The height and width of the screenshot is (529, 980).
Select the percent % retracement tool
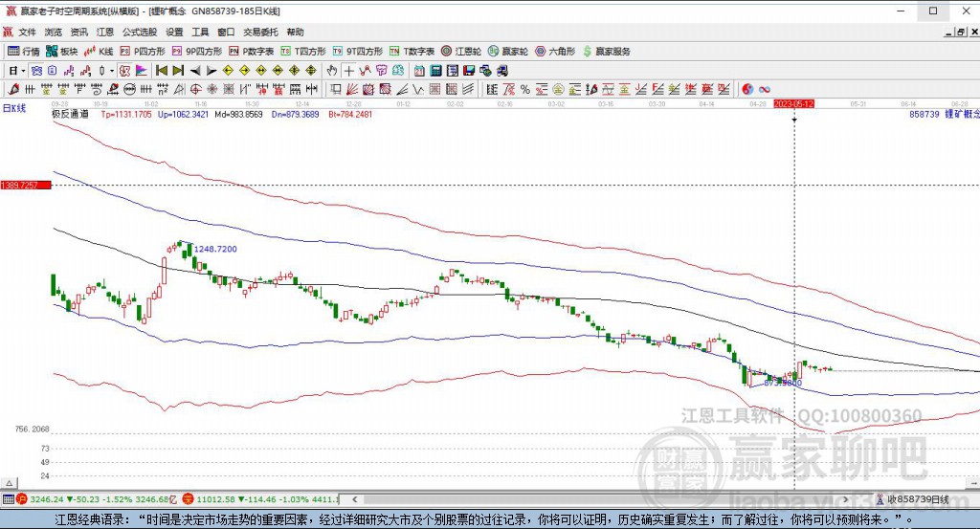525,89
